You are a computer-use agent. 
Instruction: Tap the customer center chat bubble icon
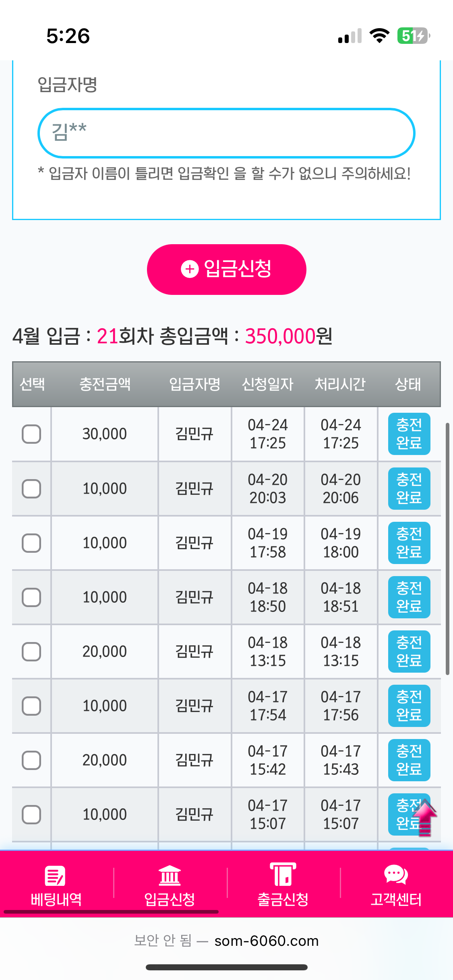(396, 875)
